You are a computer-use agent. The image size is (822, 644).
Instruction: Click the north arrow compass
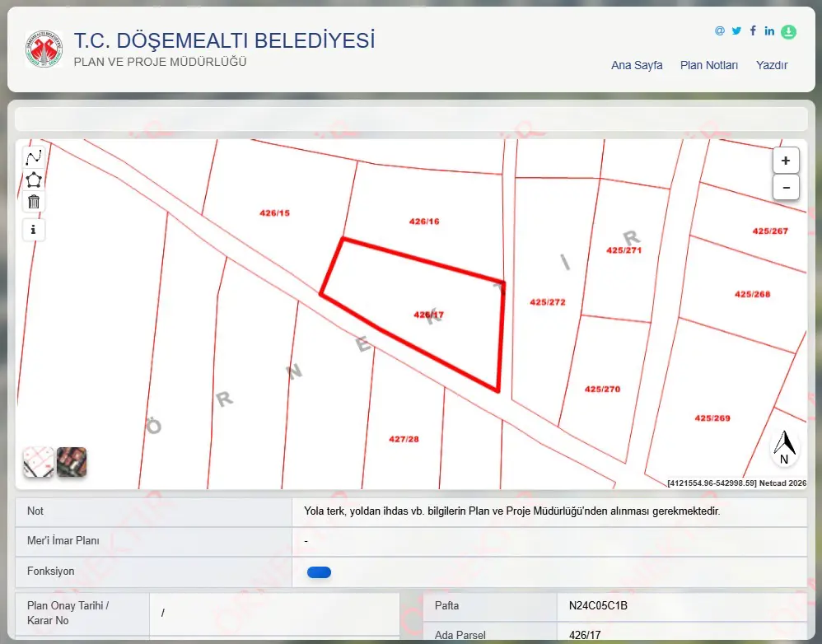pos(784,447)
